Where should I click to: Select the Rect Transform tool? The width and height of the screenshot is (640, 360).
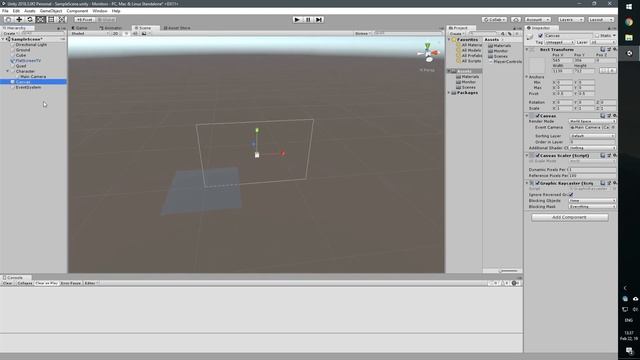coord(51,20)
